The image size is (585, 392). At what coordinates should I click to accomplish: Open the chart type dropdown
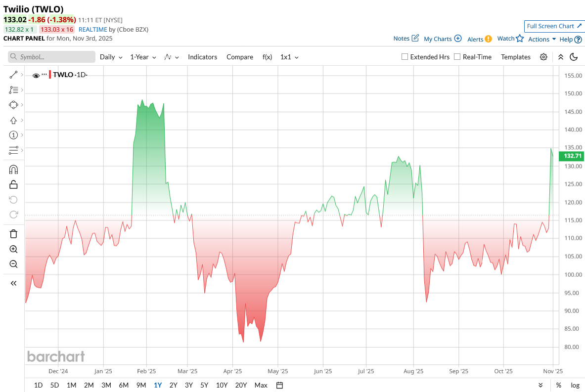[x=172, y=57]
